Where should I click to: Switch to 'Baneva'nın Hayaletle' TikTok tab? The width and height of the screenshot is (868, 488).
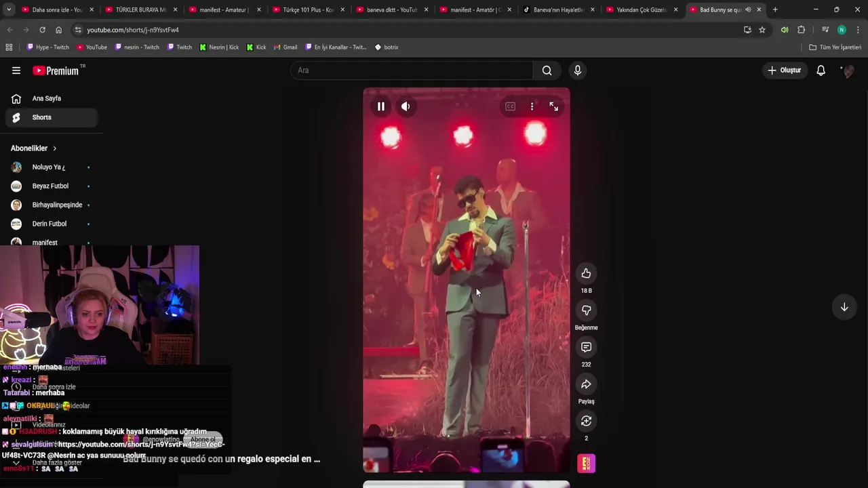click(x=559, y=9)
